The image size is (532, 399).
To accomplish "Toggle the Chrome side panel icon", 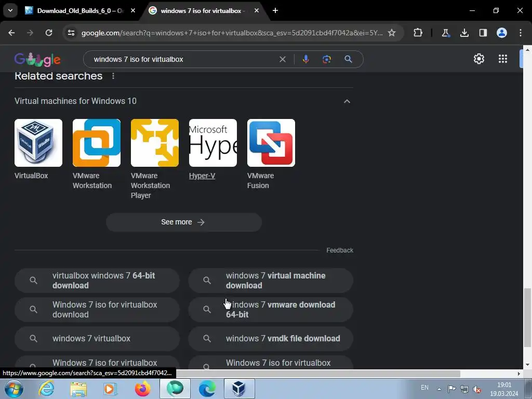I will click(x=483, y=33).
